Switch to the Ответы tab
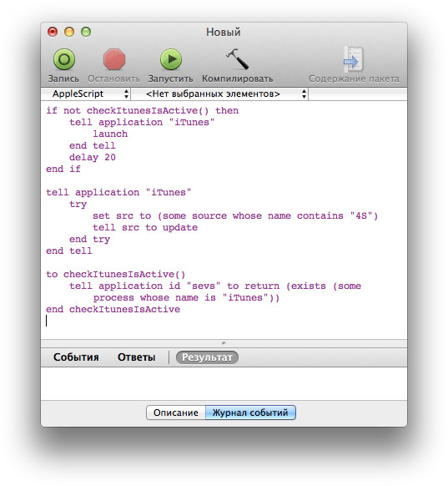Viewport: 448px width, 486px height. [x=136, y=357]
